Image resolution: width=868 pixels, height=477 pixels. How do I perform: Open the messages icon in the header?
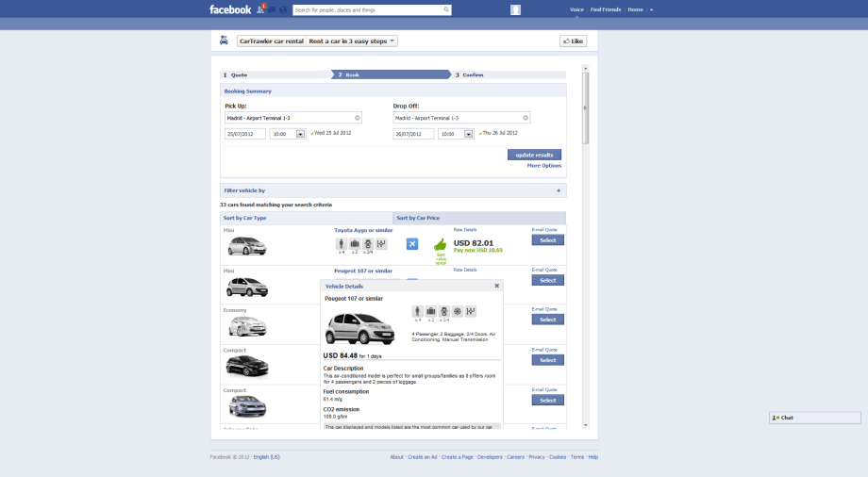point(272,10)
